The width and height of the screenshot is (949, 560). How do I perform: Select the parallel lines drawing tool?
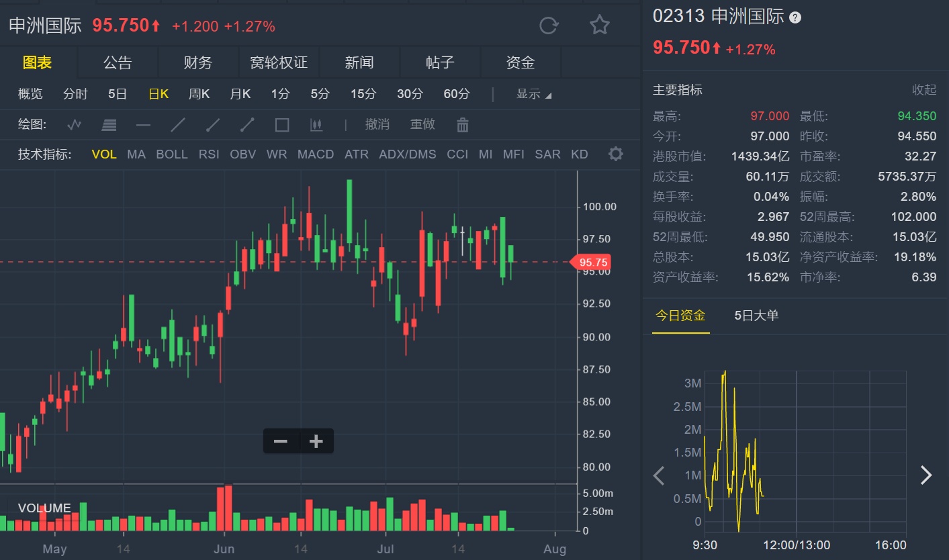coord(109,125)
